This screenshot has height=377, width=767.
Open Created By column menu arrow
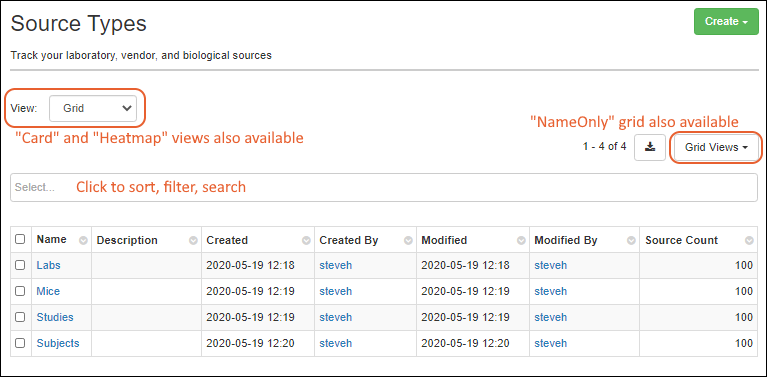408,241
